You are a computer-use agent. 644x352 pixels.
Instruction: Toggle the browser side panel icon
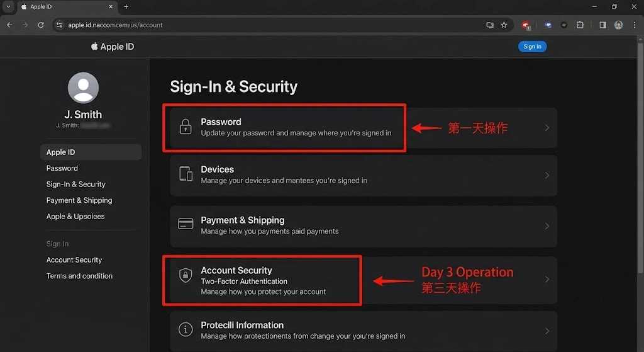[x=602, y=25]
